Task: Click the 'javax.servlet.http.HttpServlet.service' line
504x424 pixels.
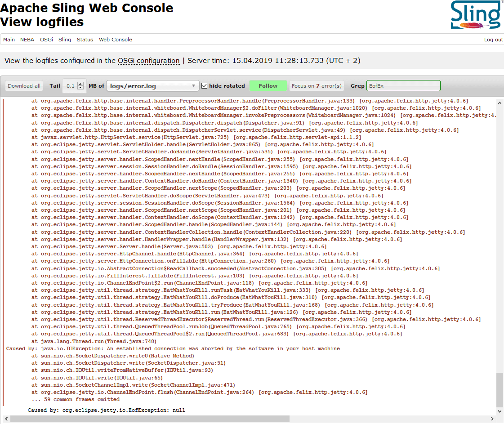Action: 196,137
